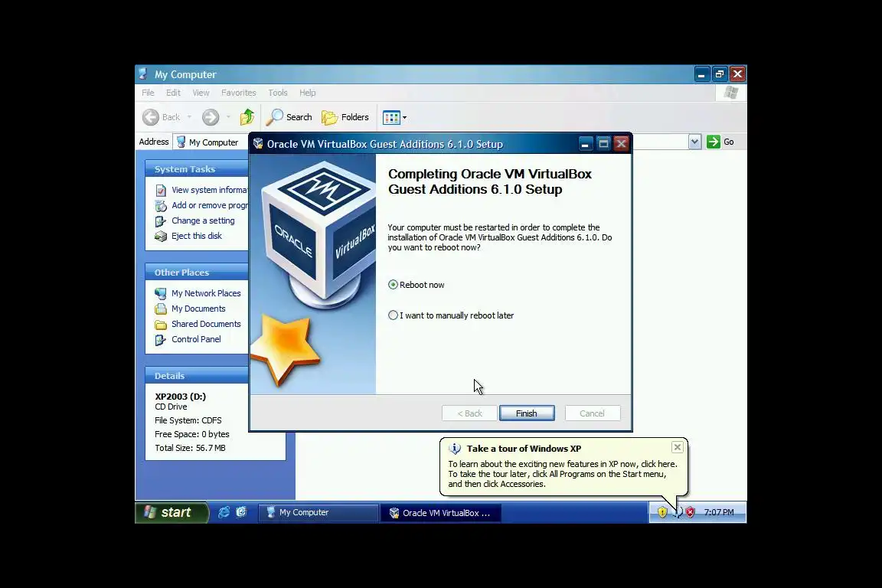The height and width of the screenshot is (588, 882).
Task: Click View system information link
Action: (209, 190)
